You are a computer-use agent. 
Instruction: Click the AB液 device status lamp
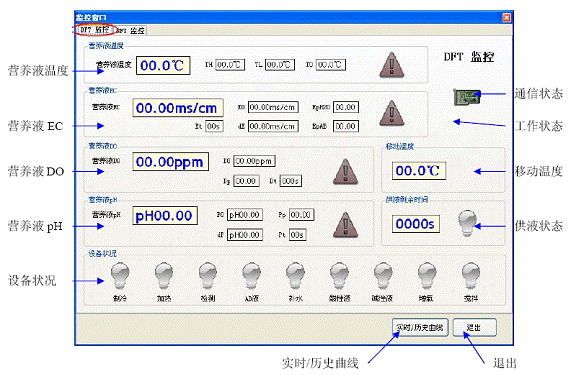click(252, 276)
